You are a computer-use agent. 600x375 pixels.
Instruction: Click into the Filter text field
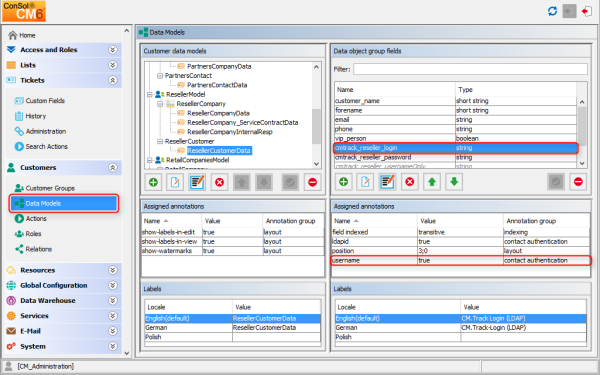click(x=470, y=69)
